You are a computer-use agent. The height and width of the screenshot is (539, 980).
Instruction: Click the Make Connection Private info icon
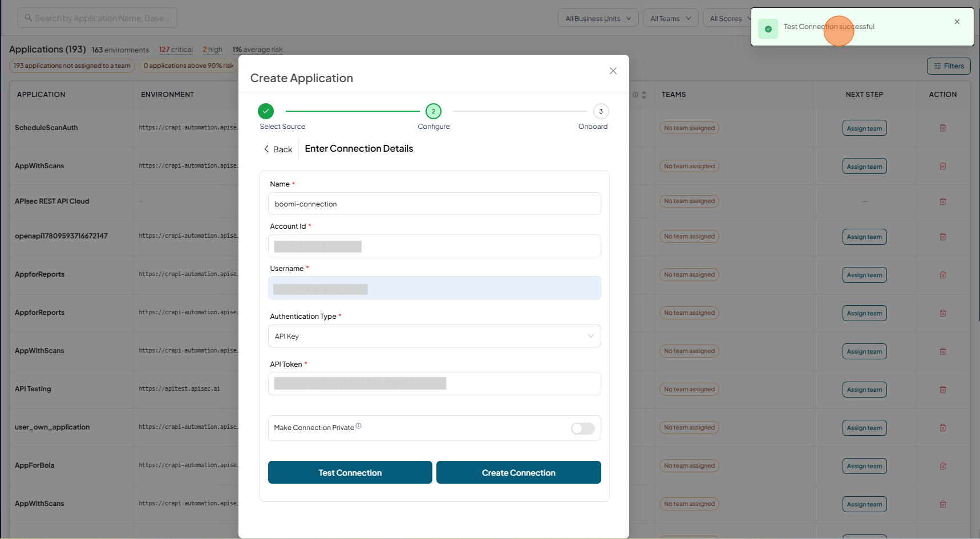[358, 426]
